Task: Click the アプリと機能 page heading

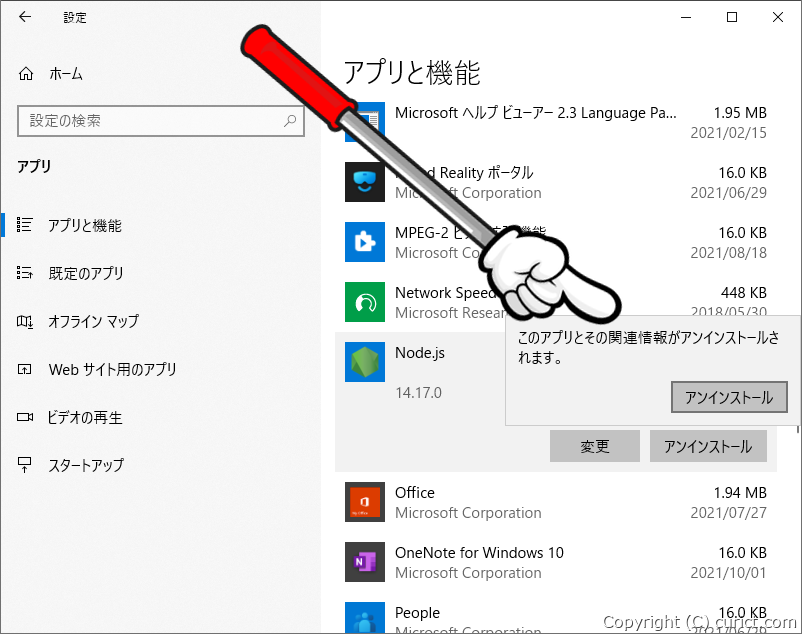Action: coord(412,72)
